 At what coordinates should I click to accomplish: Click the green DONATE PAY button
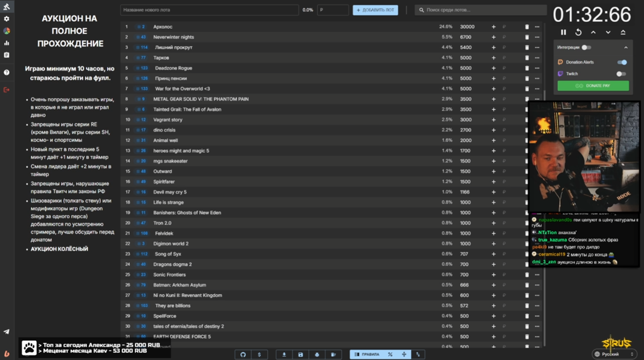click(593, 86)
